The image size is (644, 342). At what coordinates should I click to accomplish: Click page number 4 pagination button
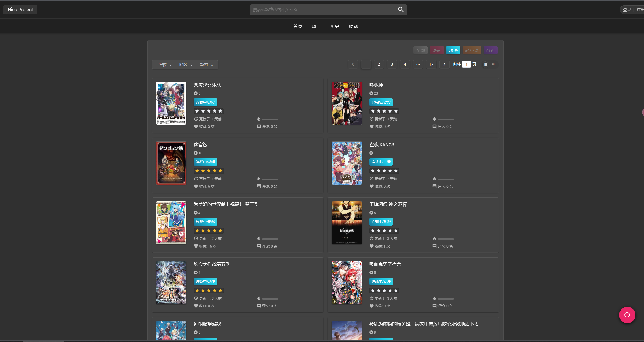click(x=405, y=64)
